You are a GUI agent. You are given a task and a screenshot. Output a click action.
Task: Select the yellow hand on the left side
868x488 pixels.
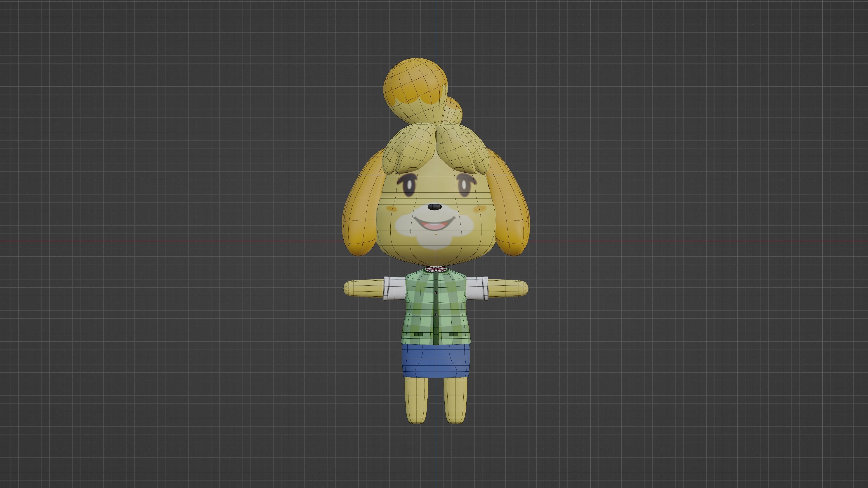pos(363,288)
